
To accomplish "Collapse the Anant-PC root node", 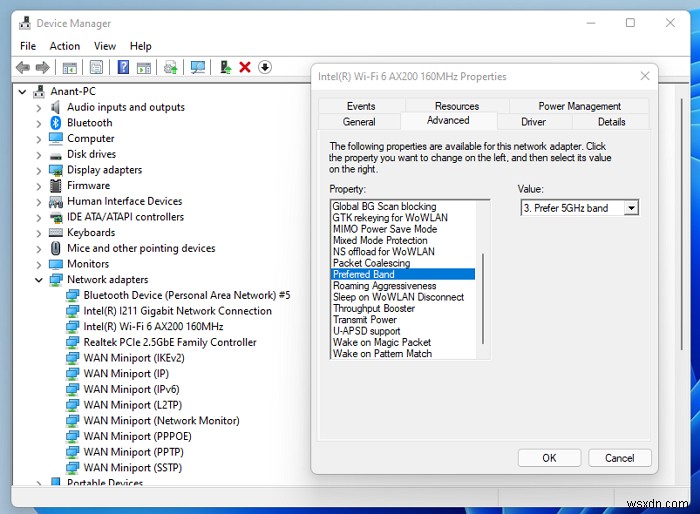I will pos(22,92).
